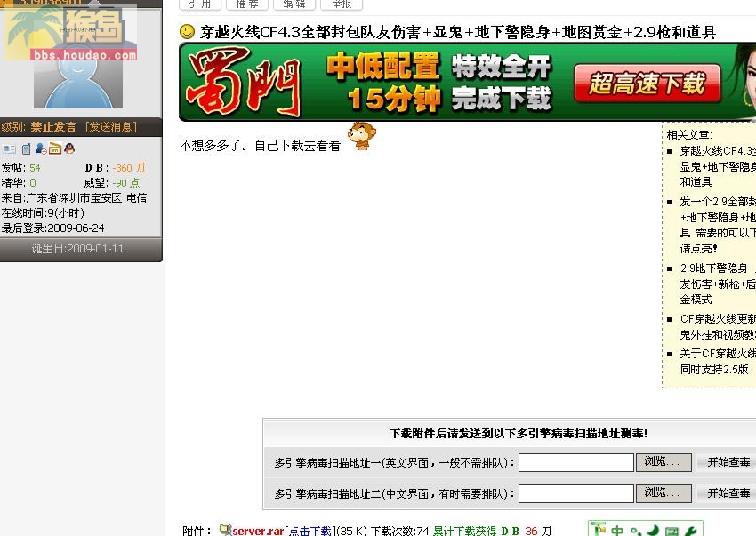Viewport: 756px width, 536px height.
Task: Click 浏览 button for scan address two
Action: click(x=664, y=493)
